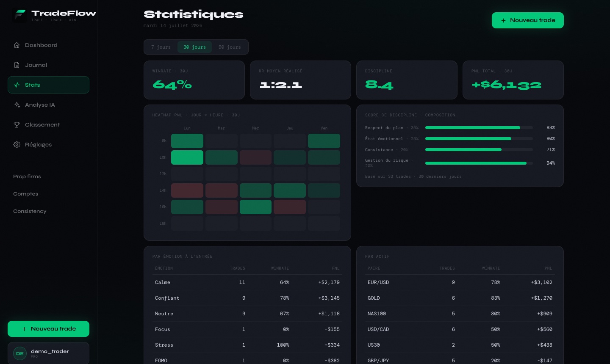Image resolution: width=610 pixels, height=364 pixels.
Task: Click the sidebar Nouveau trade button
Action: 48,329
